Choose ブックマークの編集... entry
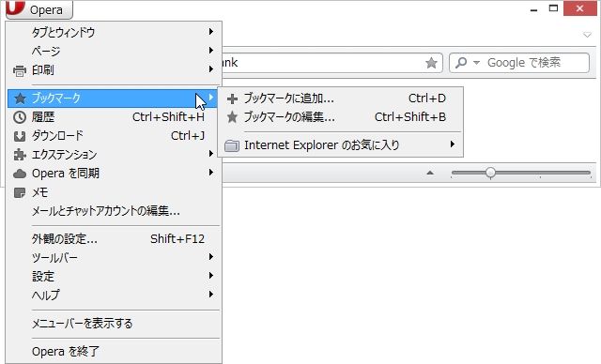 pos(340,117)
